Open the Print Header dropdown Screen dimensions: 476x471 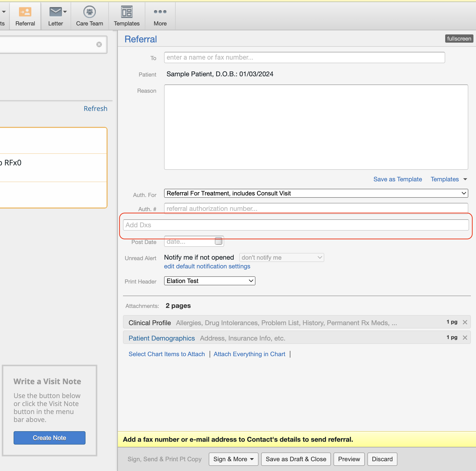pyautogui.click(x=210, y=281)
